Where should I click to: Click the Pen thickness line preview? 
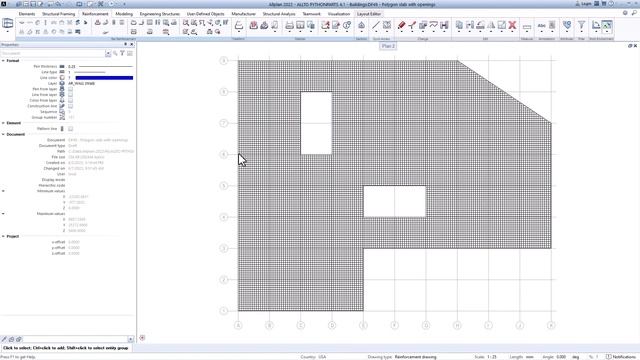(106, 66)
